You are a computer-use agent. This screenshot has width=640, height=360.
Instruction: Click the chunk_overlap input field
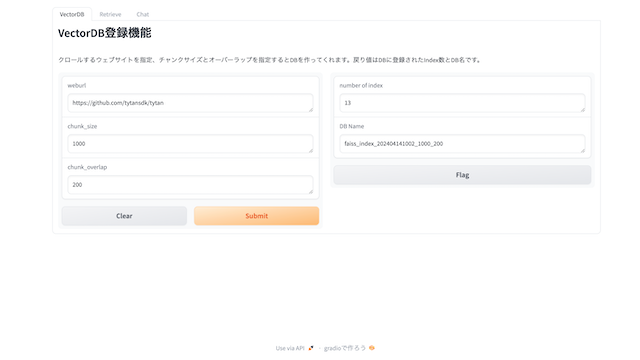[x=190, y=184]
